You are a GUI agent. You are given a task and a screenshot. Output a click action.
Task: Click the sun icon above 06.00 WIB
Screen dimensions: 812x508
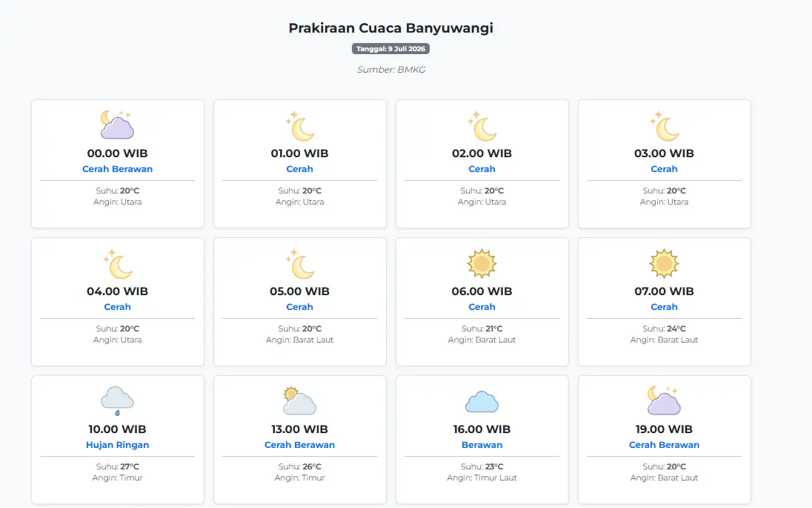482,263
